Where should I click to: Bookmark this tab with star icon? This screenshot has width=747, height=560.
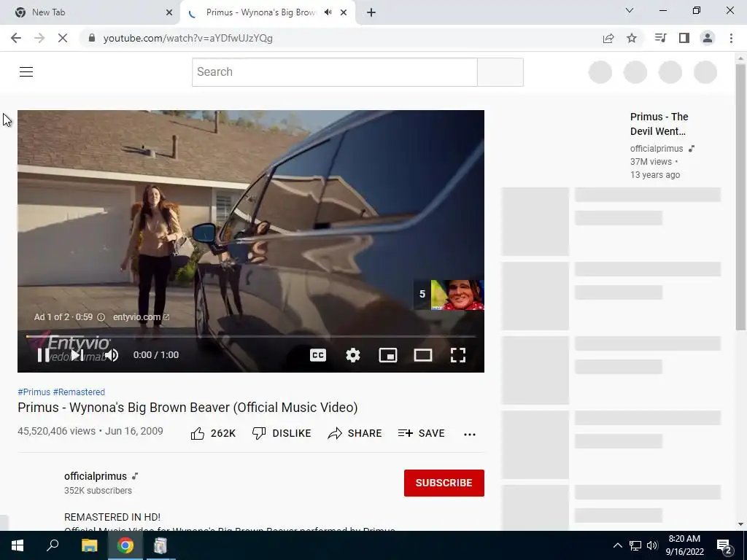point(632,38)
